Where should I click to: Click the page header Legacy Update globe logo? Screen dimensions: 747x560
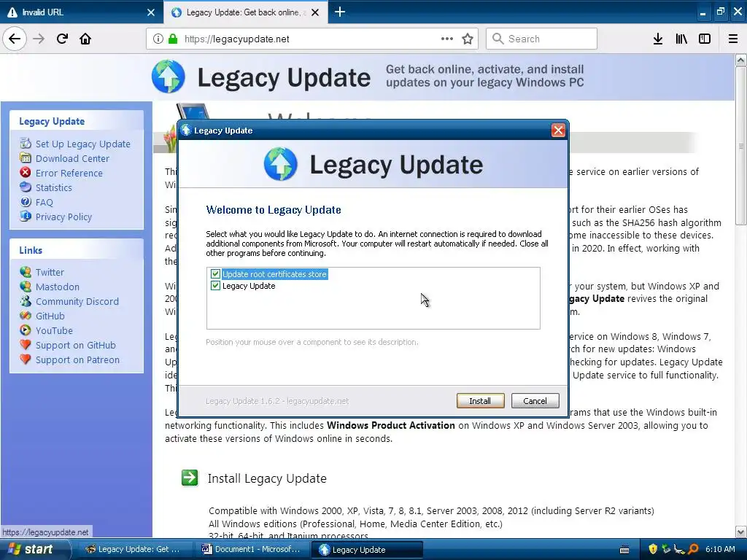[x=169, y=77]
